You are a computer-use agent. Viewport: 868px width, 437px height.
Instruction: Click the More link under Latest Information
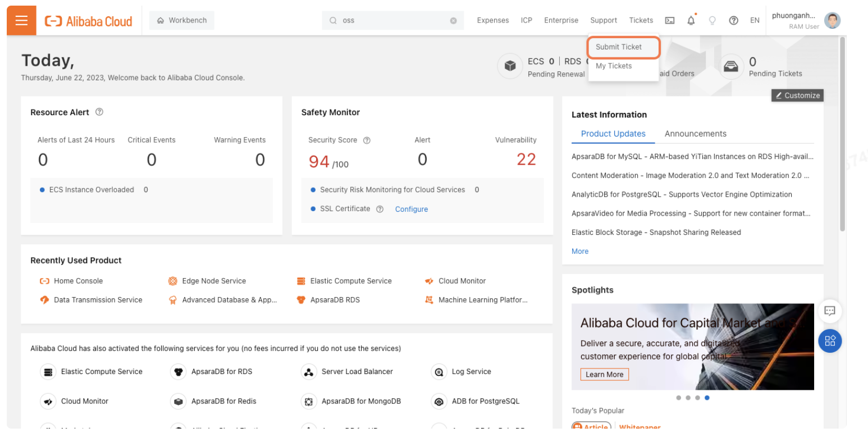pyautogui.click(x=579, y=251)
